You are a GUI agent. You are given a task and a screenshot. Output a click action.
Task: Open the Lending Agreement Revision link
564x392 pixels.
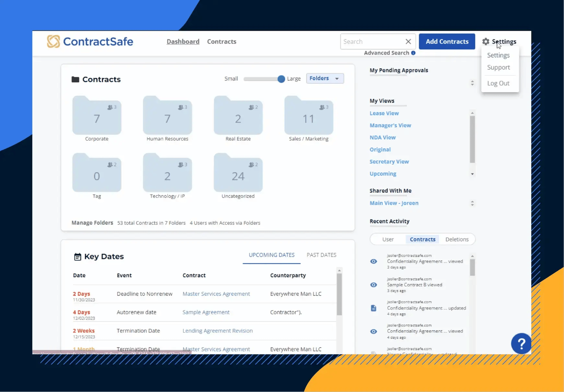(x=217, y=331)
